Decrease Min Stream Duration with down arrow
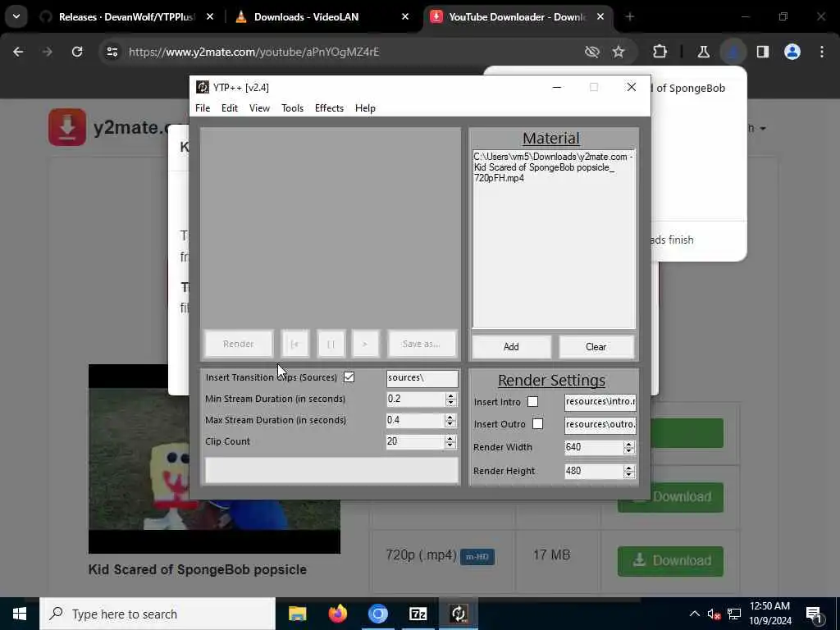The height and width of the screenshot is (630, 840). 450,403
